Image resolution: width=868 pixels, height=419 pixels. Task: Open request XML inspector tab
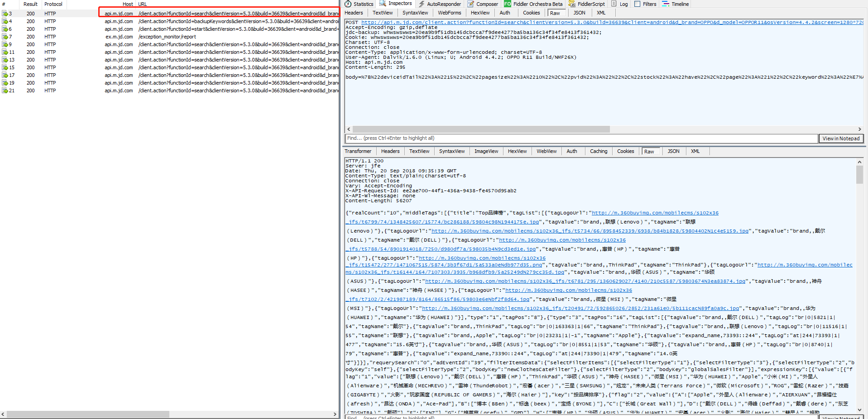[601, 13]
